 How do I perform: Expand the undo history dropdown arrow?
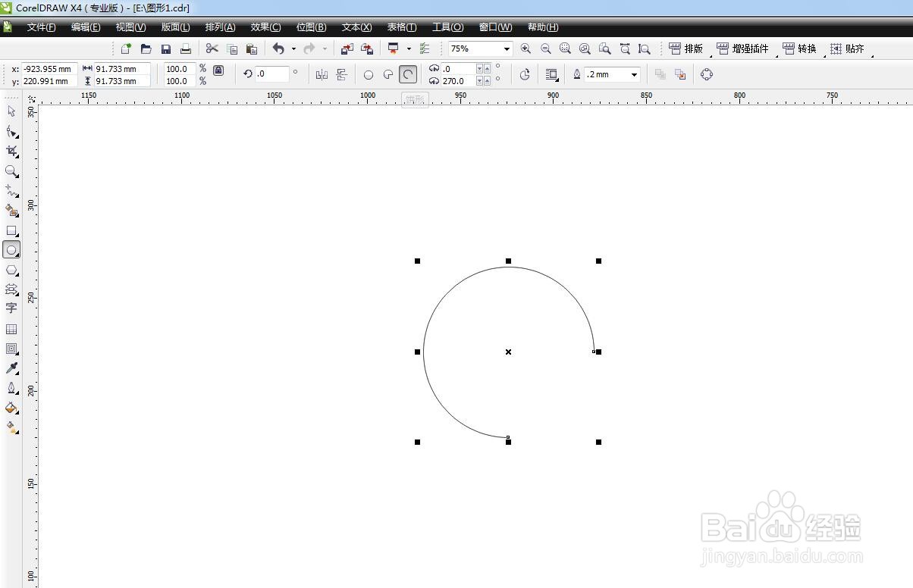pyautogui.click(x=293, y=48)
